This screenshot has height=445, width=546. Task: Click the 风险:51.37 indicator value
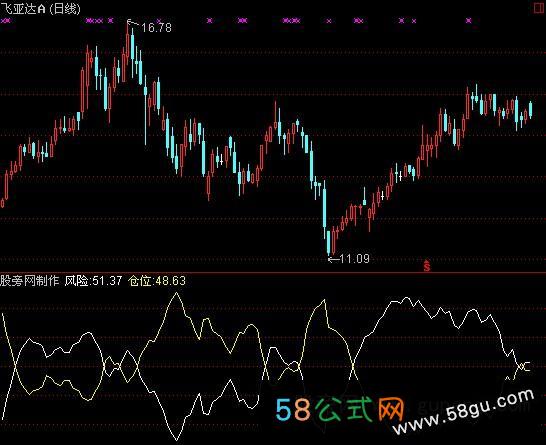click(x=93, y=281)
